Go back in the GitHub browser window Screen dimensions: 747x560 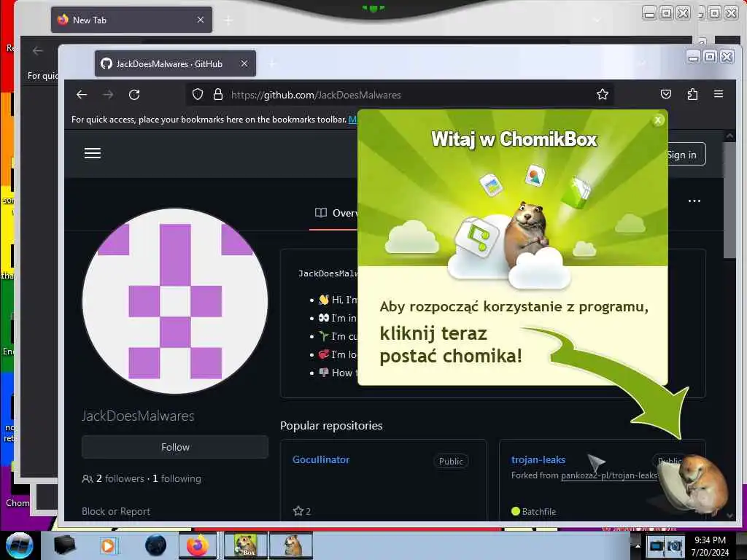point(82,95)
